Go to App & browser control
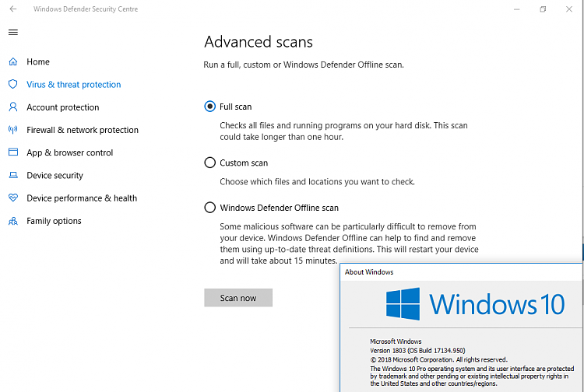Viewport: 584px width, 392px height. 69,152
